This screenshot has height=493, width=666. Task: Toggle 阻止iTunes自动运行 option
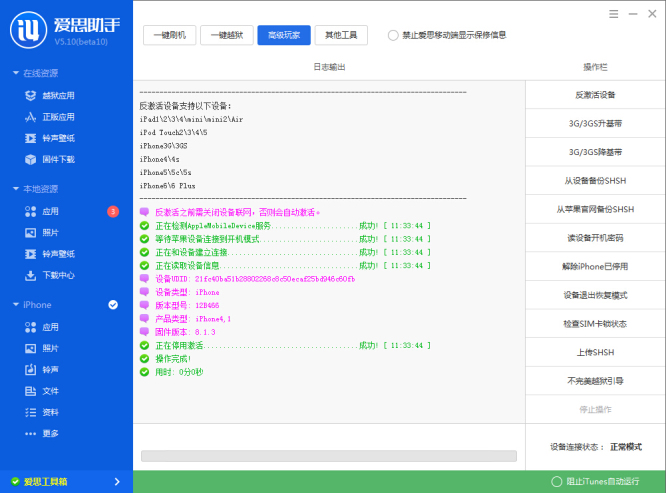coord(557,481)
